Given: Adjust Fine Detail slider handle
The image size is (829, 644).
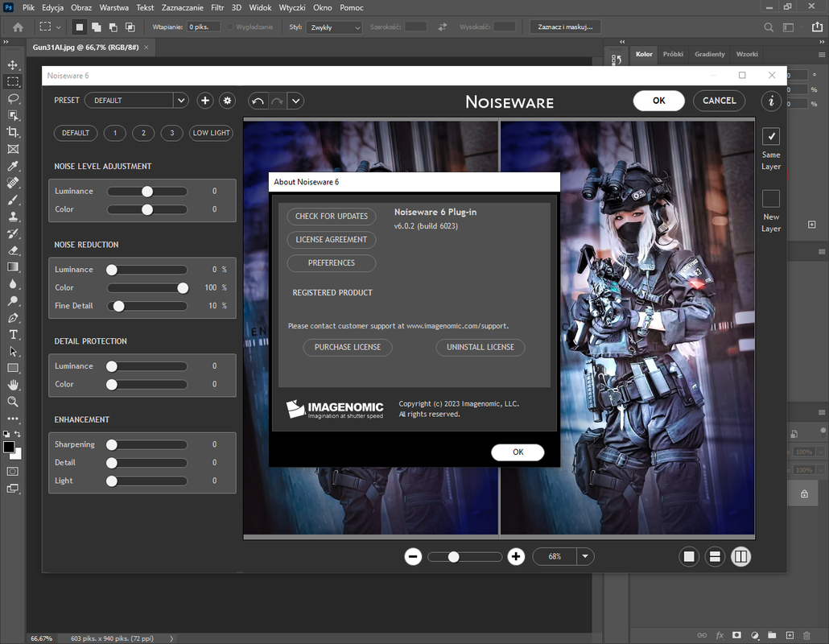Looking at the screenshot, I should pyautogui.click(x=119, y=306).
